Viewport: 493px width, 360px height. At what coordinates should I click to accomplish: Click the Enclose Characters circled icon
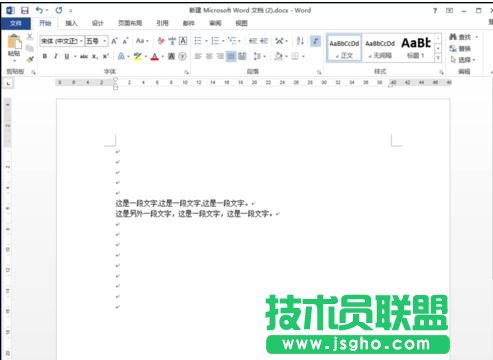click(x=182, y=56)
